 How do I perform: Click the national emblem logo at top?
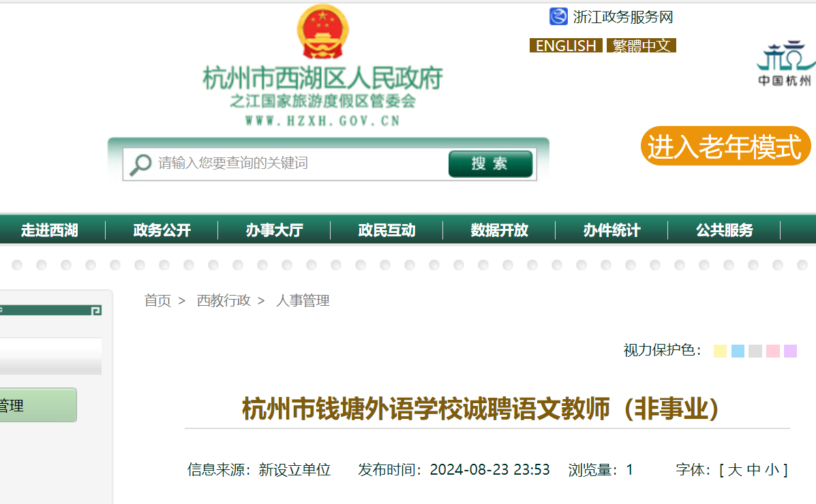(x=322, y=32)
